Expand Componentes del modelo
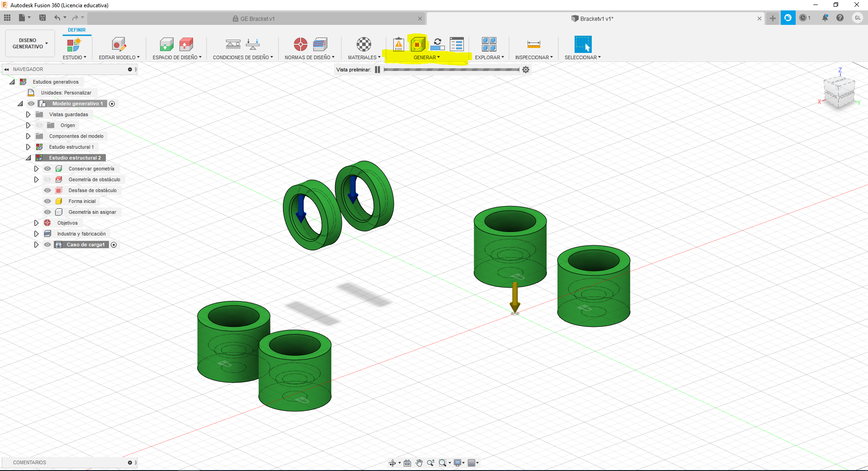868x471 pixels. (28, 136)
